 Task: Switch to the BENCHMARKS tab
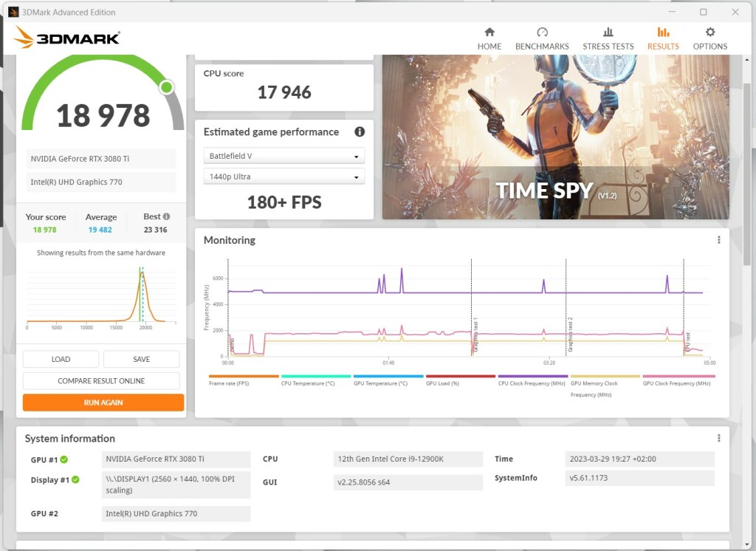[542, 32]
